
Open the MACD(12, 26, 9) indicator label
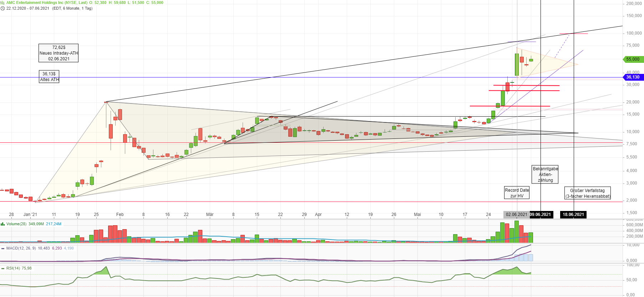(21, 248)
